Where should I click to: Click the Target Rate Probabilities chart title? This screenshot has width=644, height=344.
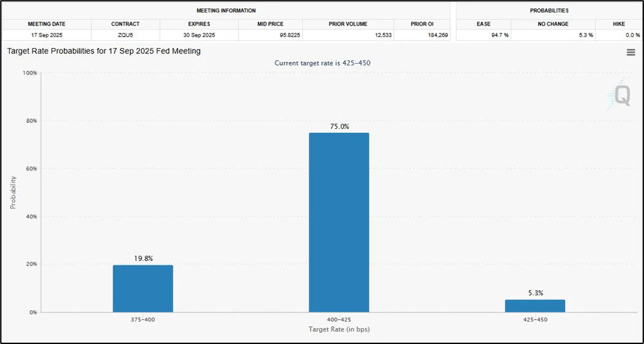click(x=104, y=52)
